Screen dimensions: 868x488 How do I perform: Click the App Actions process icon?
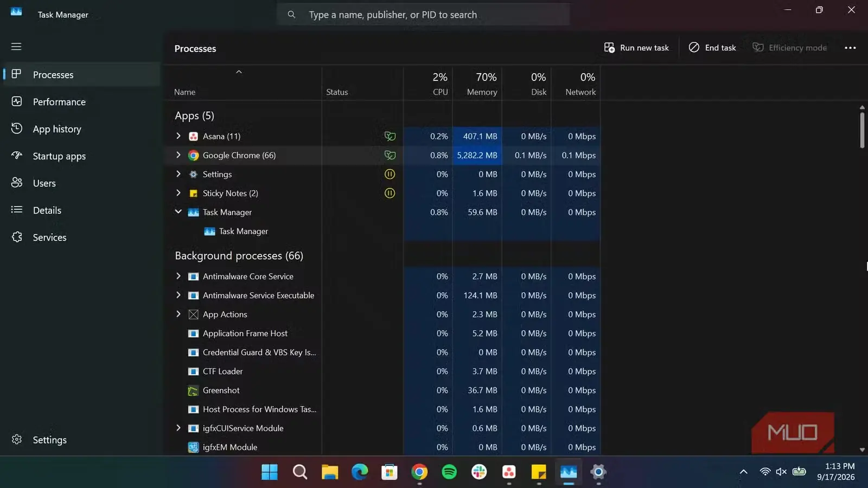pos(193,314)
